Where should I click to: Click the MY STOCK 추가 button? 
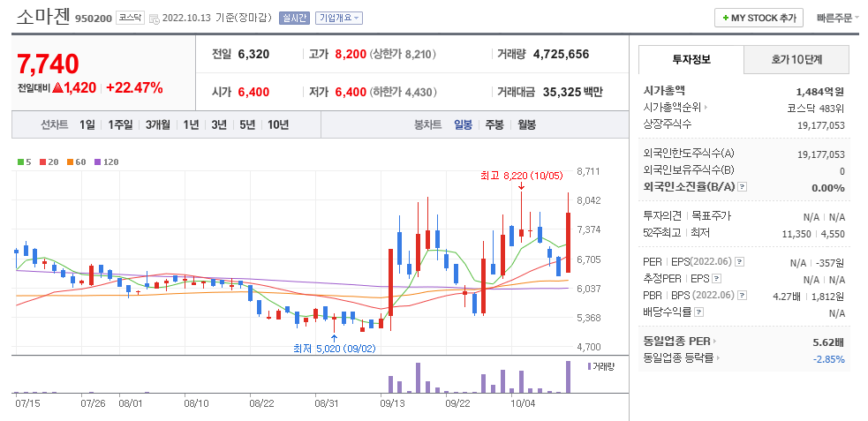(x=759, y=18)
